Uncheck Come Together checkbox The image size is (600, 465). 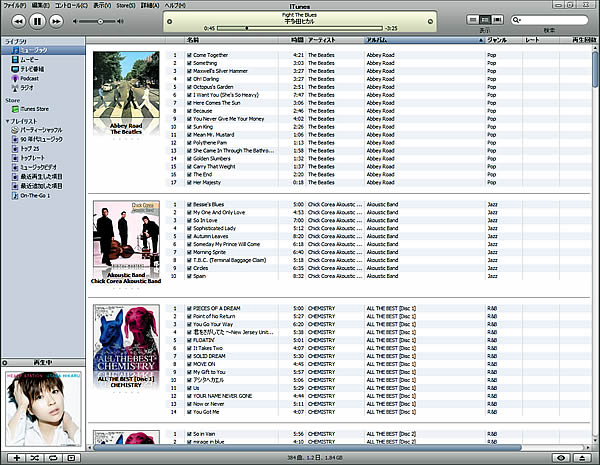(189, 55)
